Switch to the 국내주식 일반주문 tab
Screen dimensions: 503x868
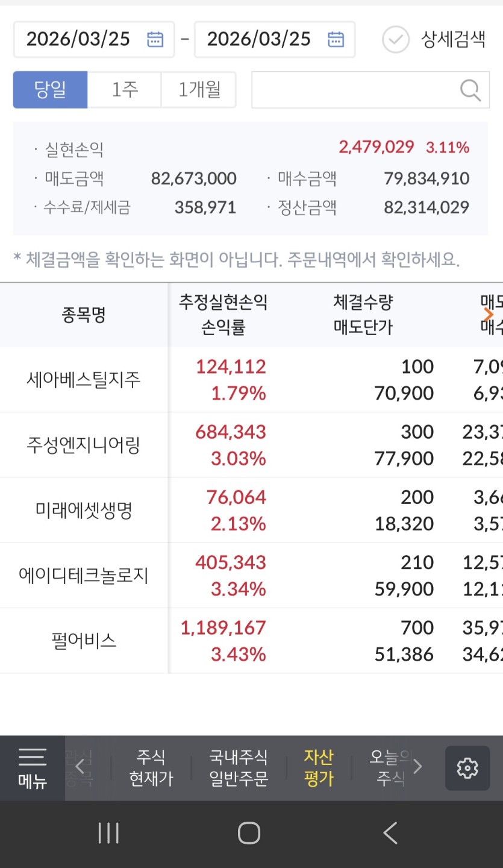[238, 767]
